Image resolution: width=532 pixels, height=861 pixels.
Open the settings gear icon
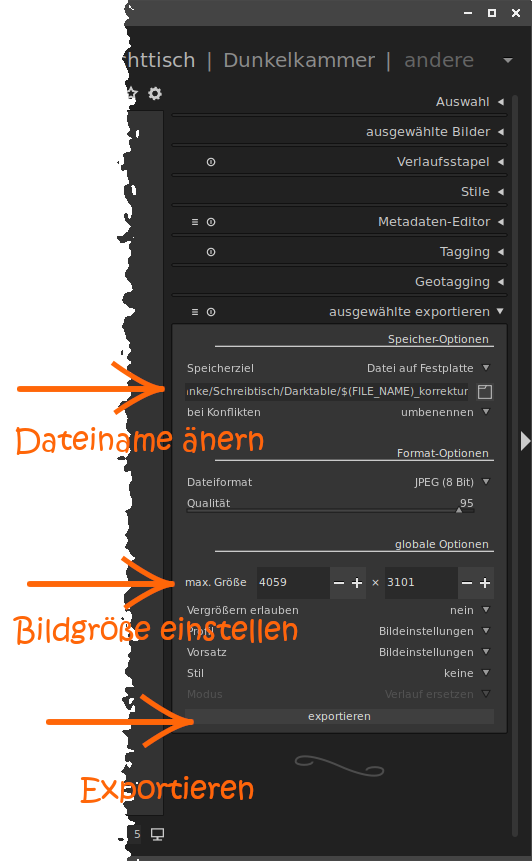tap(155, 93)
